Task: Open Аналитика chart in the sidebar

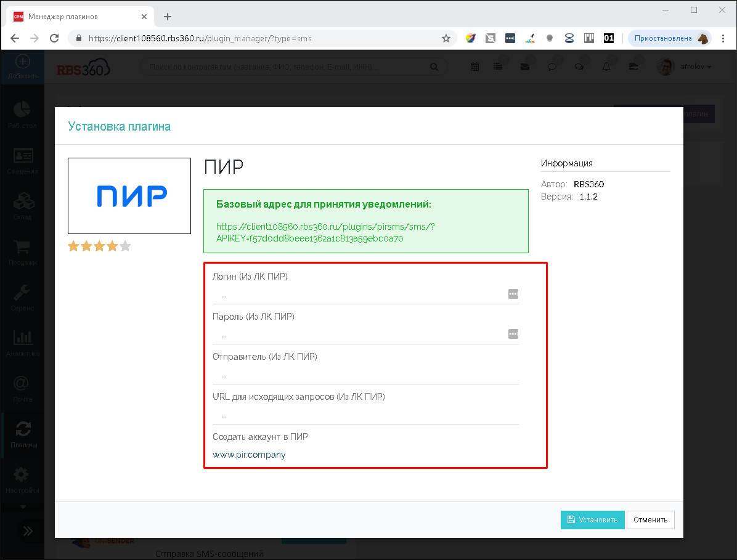Action: click(22, 343)
